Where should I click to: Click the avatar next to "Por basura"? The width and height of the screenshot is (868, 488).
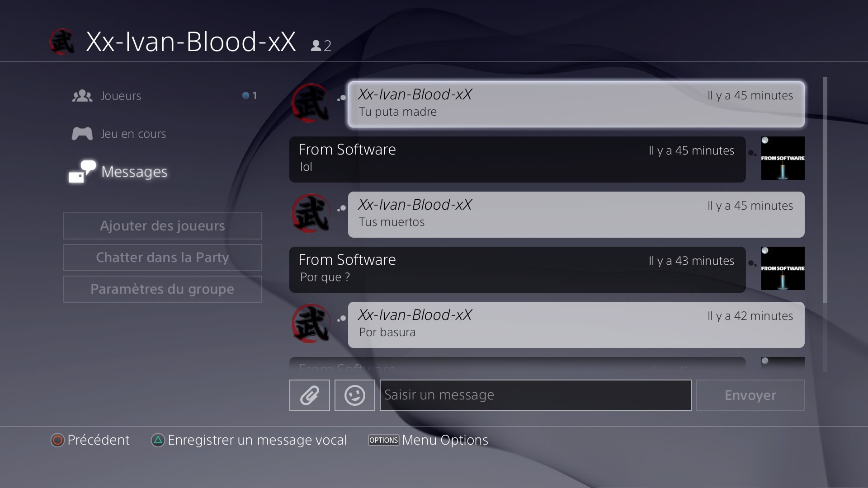pos(311,324)
